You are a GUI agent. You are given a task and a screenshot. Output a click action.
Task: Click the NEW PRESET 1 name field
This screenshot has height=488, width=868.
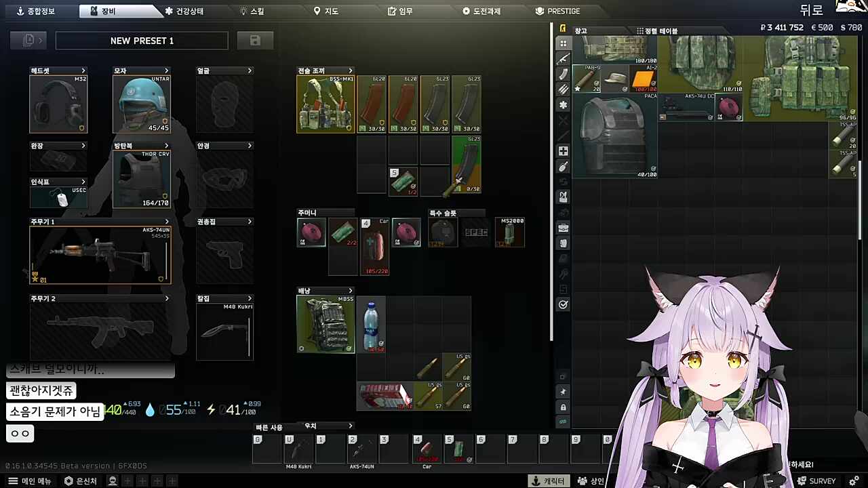click(142, 41)
